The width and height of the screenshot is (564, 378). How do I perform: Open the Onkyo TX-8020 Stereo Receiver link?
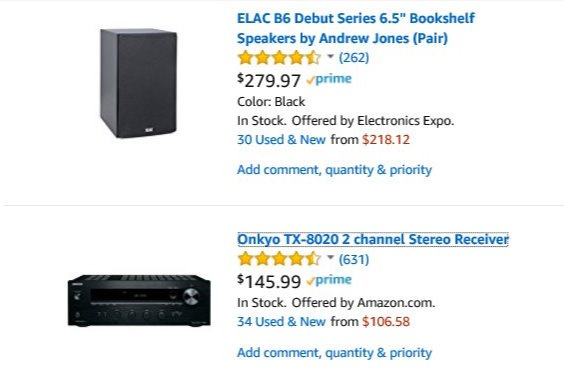click(373, 240)
